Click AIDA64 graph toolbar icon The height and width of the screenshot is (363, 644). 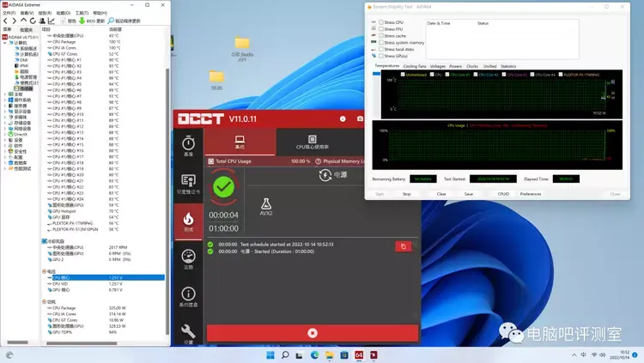click(52, 21)
